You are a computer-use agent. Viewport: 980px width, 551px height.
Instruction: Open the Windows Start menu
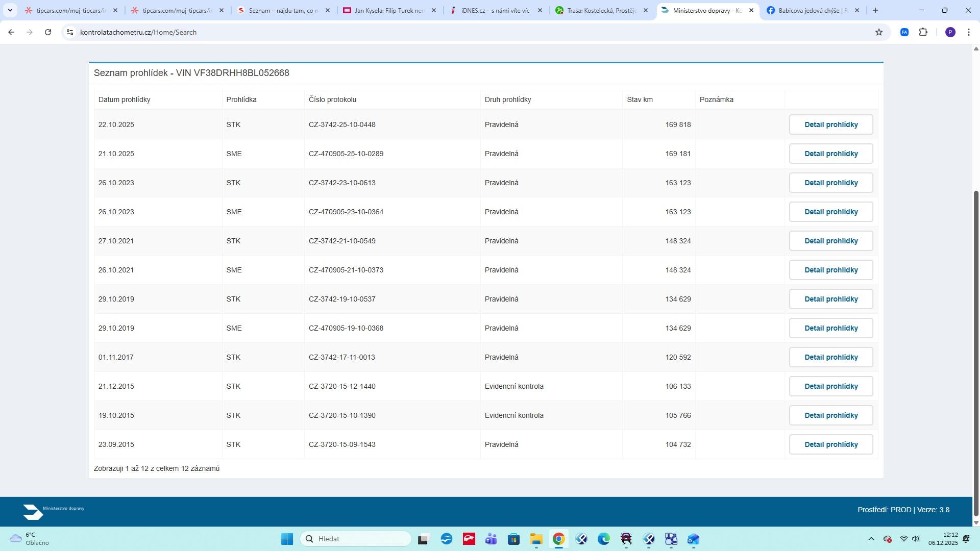(287, 539)
